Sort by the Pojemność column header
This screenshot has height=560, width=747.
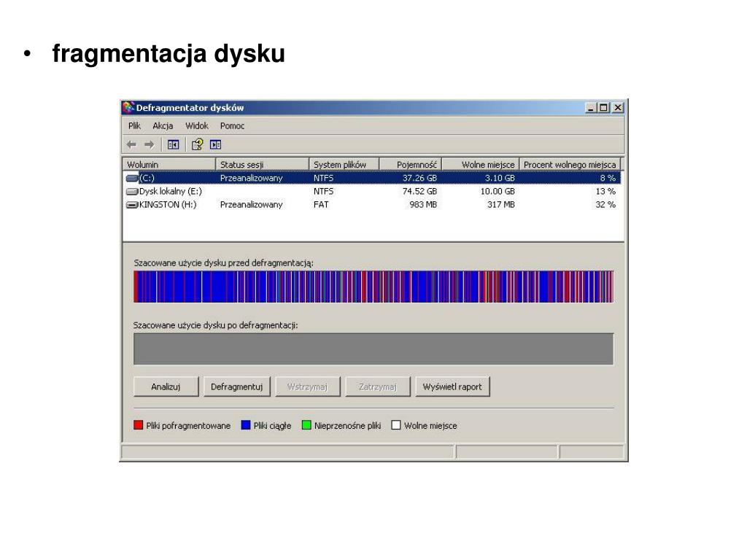(411, 164)
